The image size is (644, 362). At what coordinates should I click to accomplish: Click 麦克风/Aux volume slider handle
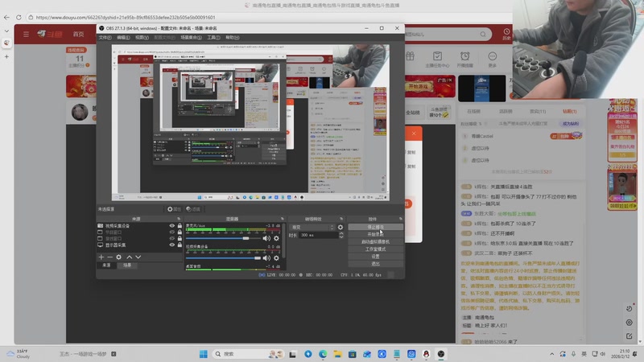point(246,238)
